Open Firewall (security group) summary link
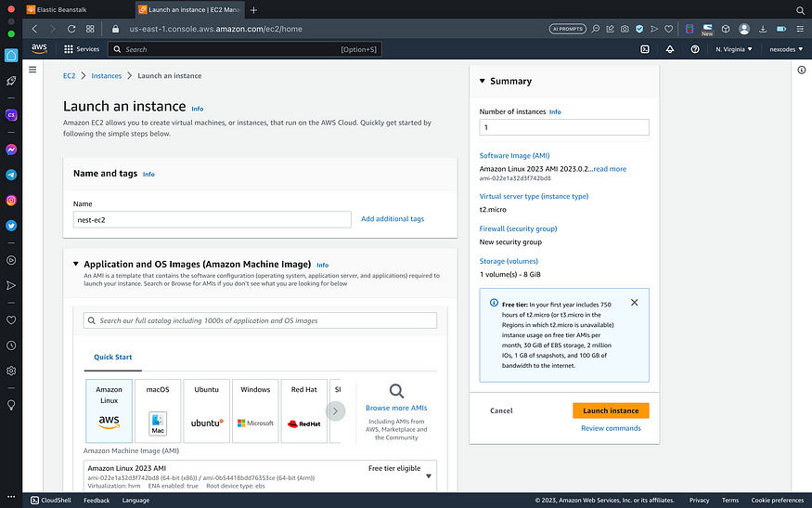Viewport: 812px width, 508px height. pyautogui.click(x=518, y=228)
